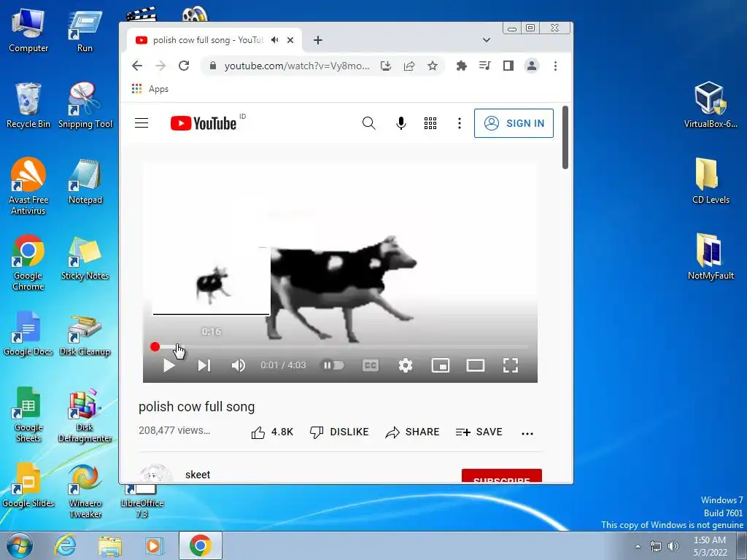Open more actions ellipsis below video
This screenshot has height=560, width=747.
point(527,433)
